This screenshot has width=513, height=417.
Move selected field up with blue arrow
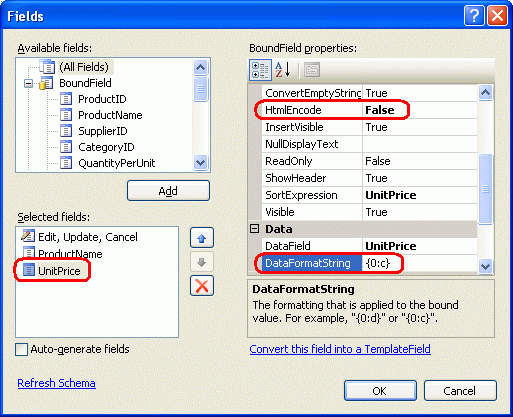coord(202,238)
